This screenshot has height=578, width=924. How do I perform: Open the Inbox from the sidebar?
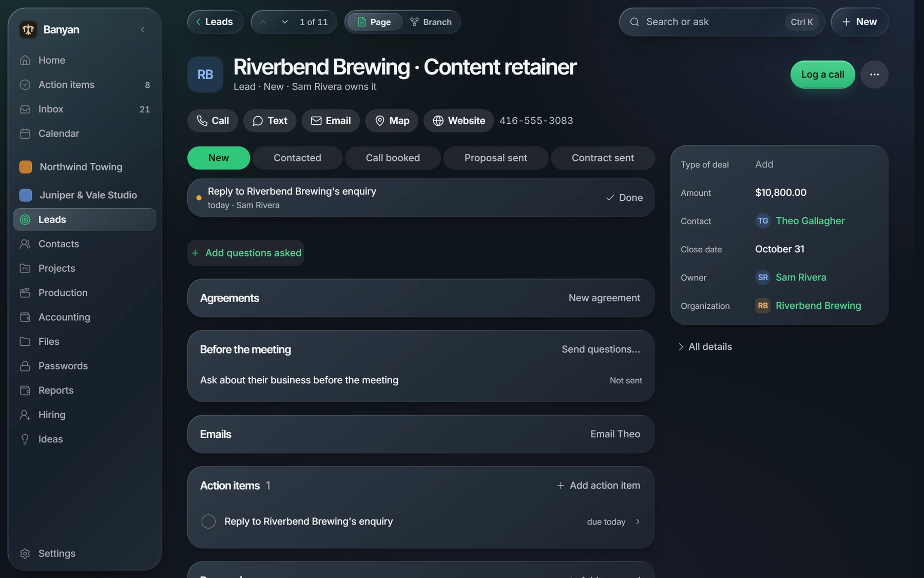(x=85, y=109)
